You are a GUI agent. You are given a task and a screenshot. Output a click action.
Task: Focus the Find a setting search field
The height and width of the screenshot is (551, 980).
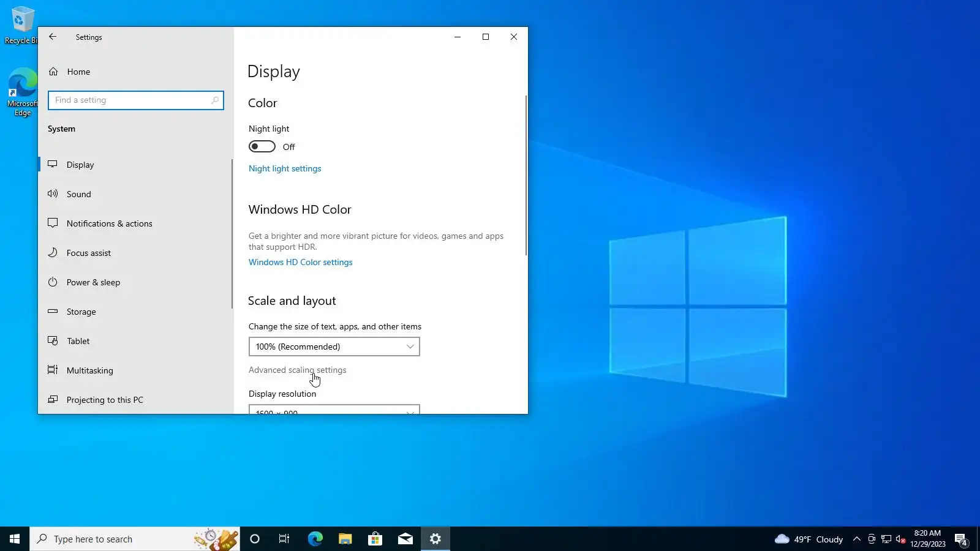136,100
